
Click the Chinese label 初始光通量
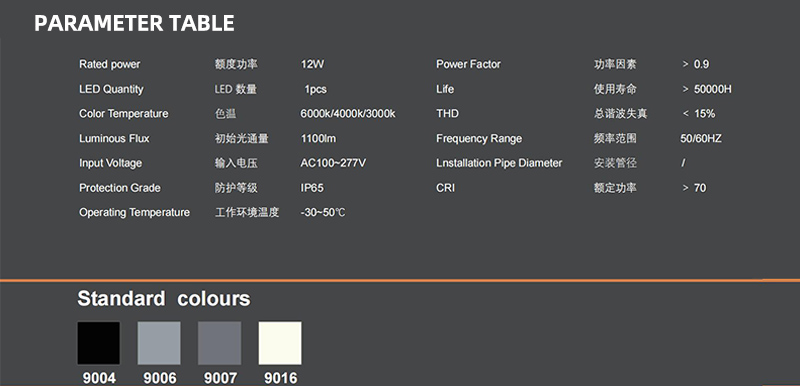pos(241,139)
